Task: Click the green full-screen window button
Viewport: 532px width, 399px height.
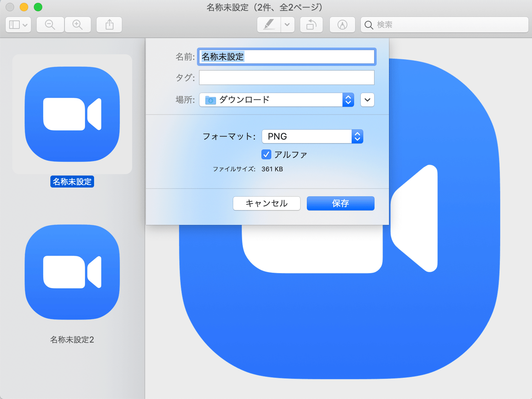Action: pyautogui.click(x=38, y=7)
